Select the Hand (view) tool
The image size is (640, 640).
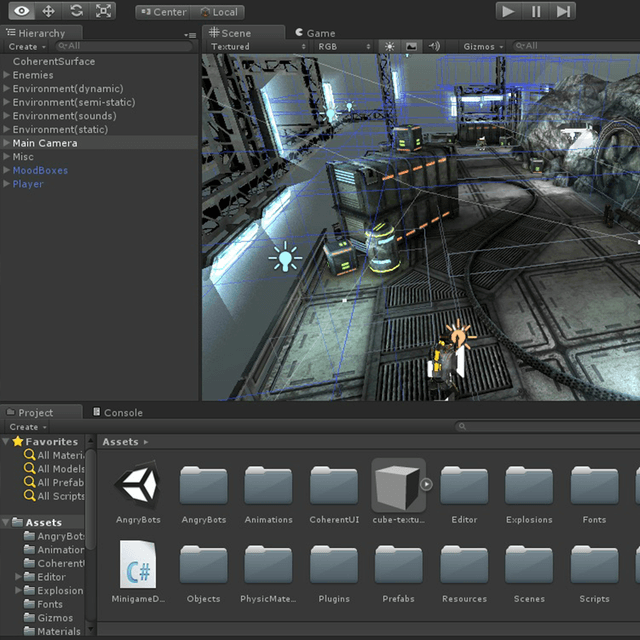21,11
